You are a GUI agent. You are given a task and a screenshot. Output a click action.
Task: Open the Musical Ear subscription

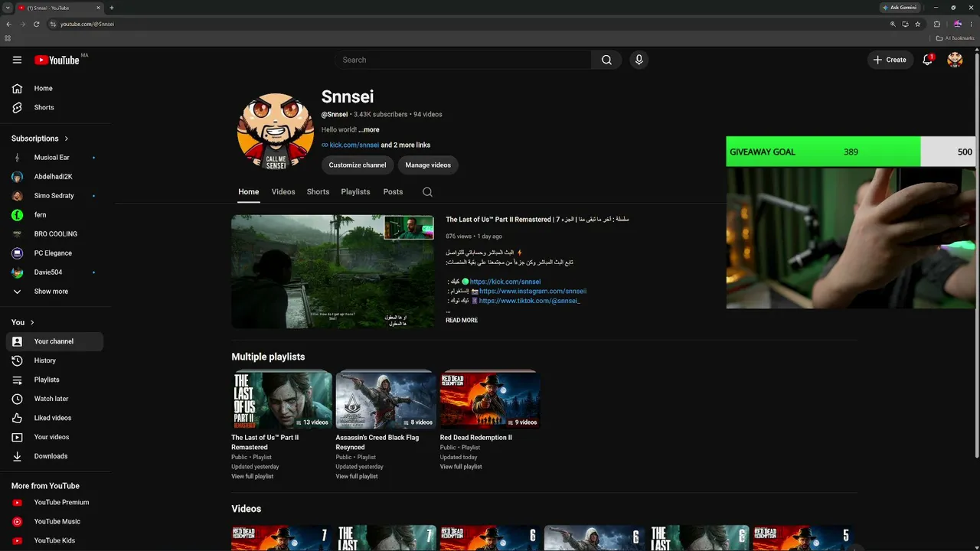(54, 158)
